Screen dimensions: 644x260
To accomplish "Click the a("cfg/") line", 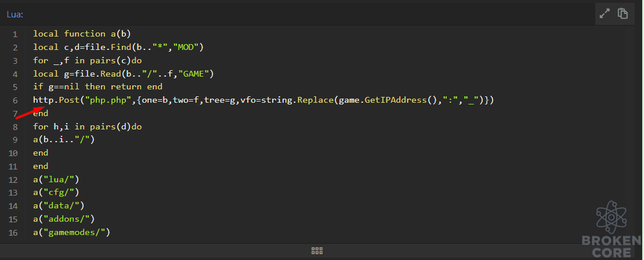I will 56,193.
